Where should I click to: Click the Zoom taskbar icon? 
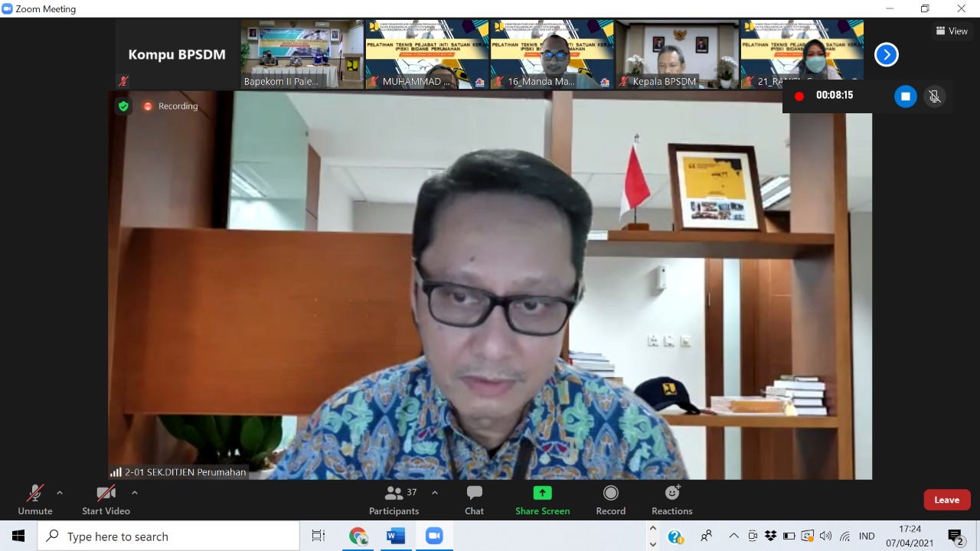(434, 536)
